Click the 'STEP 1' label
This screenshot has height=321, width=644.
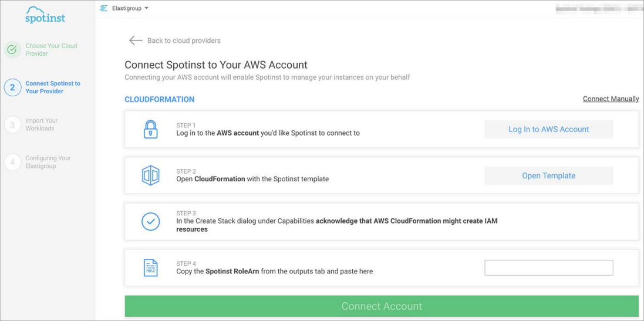click(186, 125)
